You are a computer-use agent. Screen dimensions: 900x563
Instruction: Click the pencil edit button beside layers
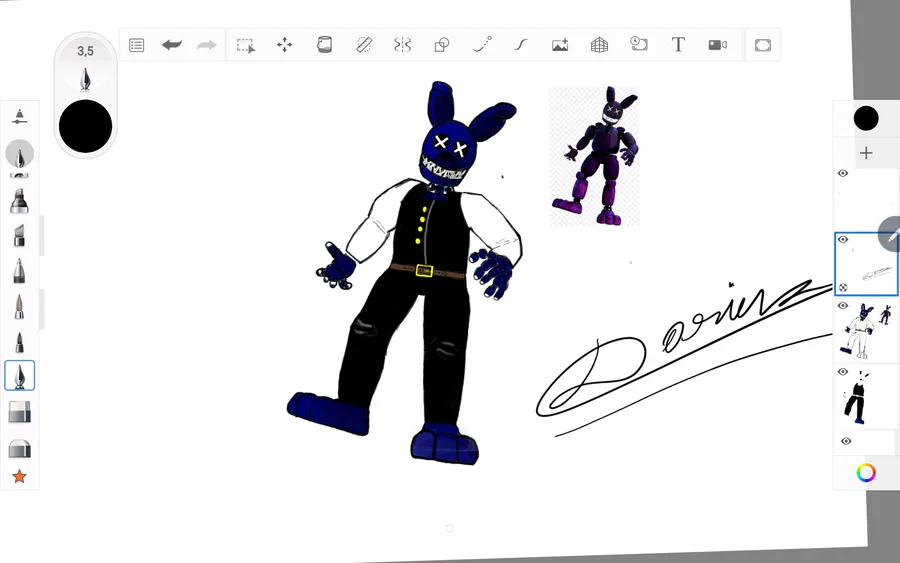891,234
